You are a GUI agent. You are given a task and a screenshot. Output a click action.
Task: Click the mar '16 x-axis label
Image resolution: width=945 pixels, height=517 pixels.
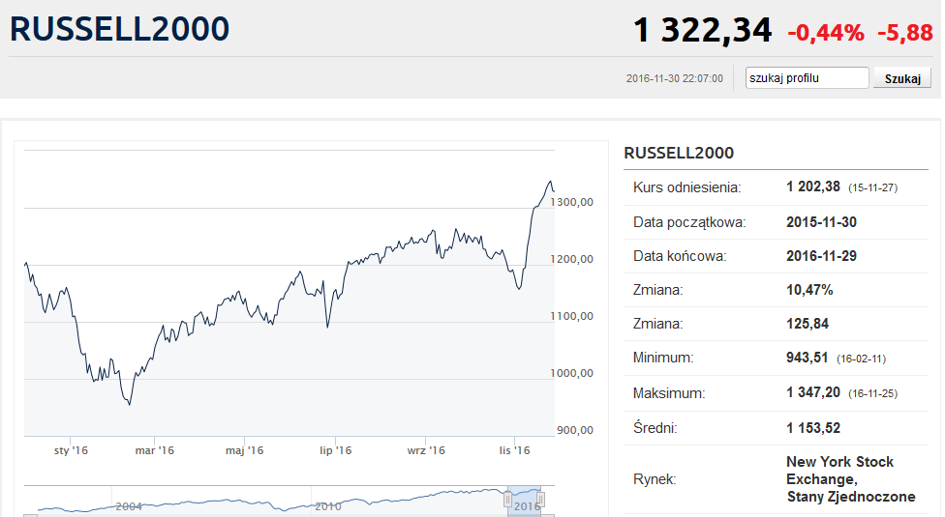coord(154,451)
